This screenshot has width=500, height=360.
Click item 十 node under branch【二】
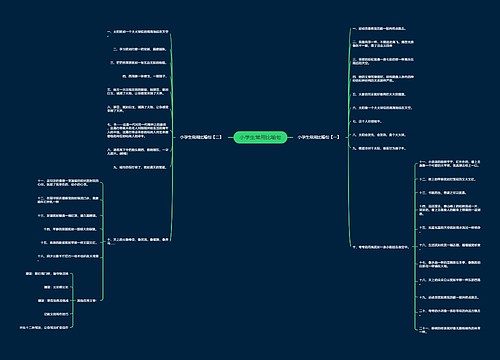(138, 241)
